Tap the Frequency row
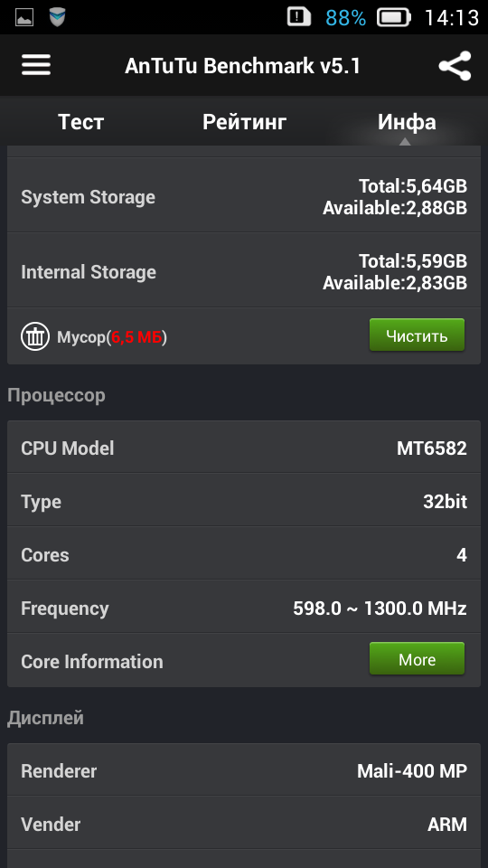The width and height of the screenshot is (488, 868). 244,608
